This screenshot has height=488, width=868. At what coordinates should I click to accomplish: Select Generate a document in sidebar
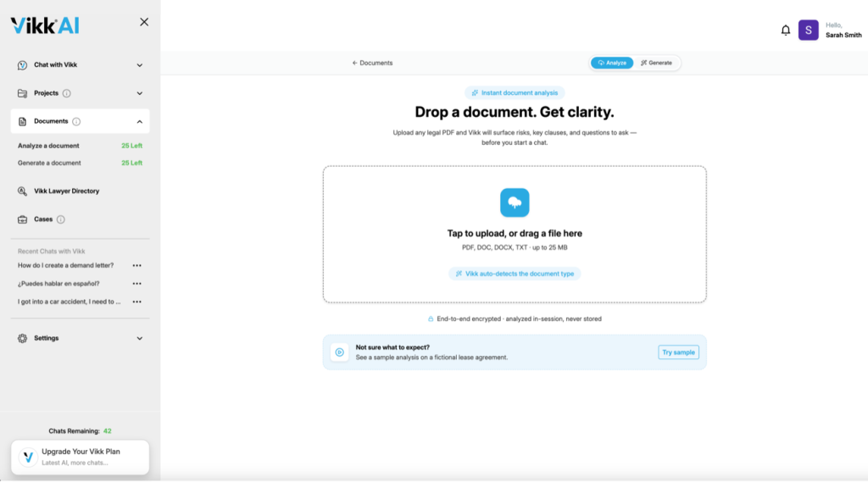[x=49, y=164]
